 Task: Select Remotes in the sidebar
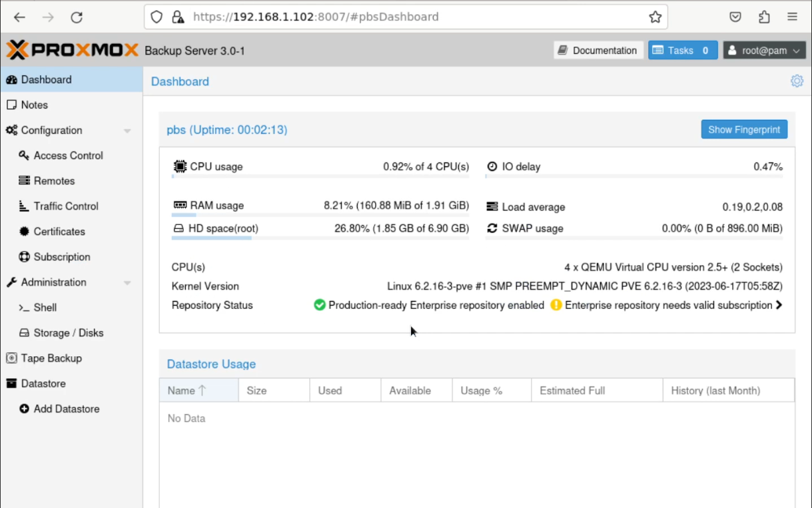(54, 180)
